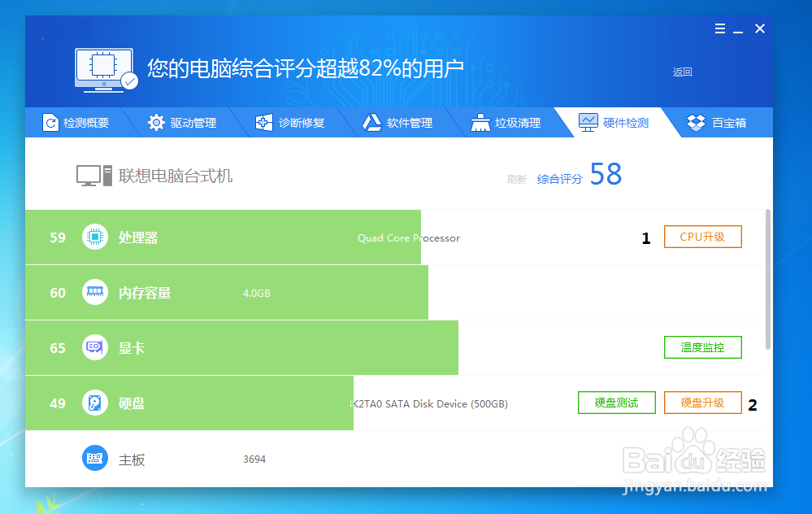Image resolution: width=812 pixels, height=514 pixels.
Task: Click the monitor icon on 硬件检测 tab
Action: (x=588, y=122)
